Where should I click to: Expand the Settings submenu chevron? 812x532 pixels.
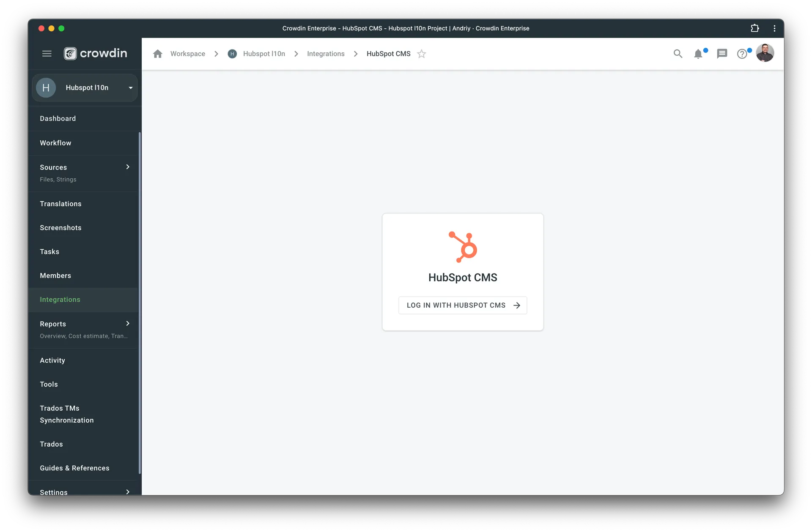[128, 492]
